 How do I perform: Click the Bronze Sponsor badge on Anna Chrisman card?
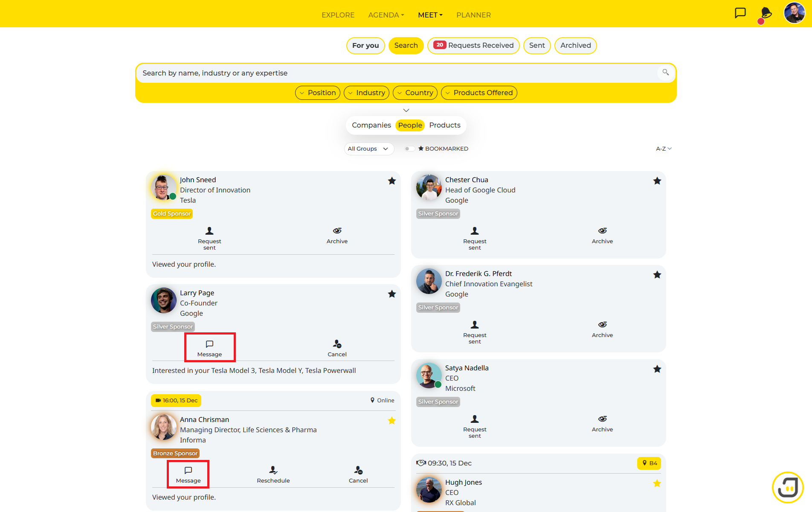175,453
